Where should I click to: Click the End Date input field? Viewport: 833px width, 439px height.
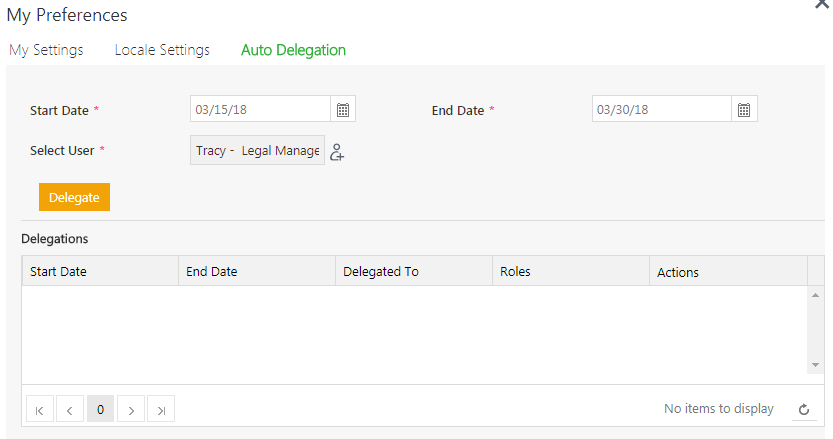(x=661, y=109)
